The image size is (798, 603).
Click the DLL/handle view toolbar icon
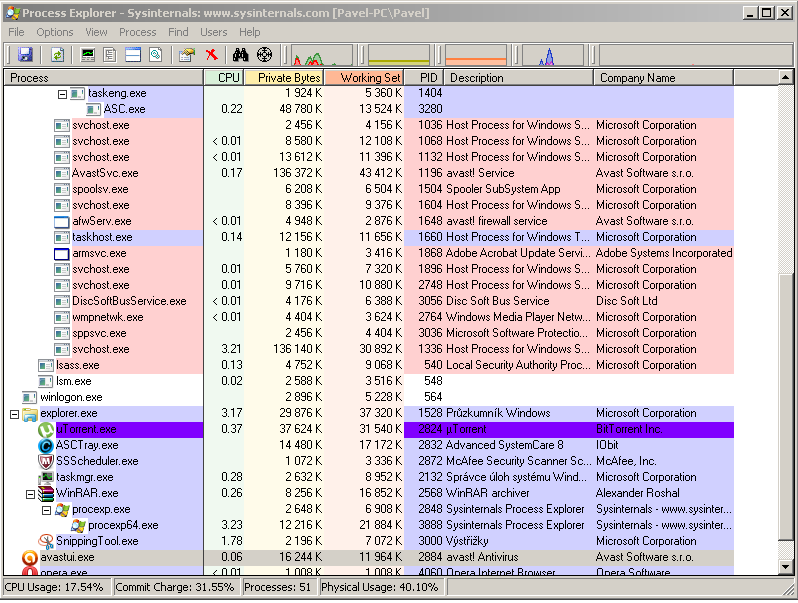pos(156,54)
